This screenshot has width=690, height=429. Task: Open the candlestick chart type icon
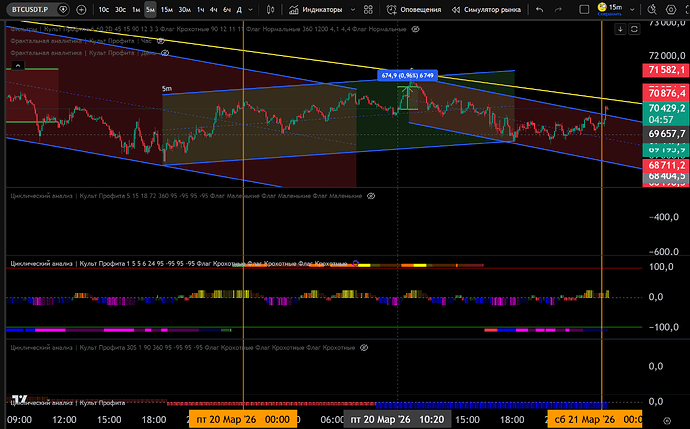tap(270, 9)
